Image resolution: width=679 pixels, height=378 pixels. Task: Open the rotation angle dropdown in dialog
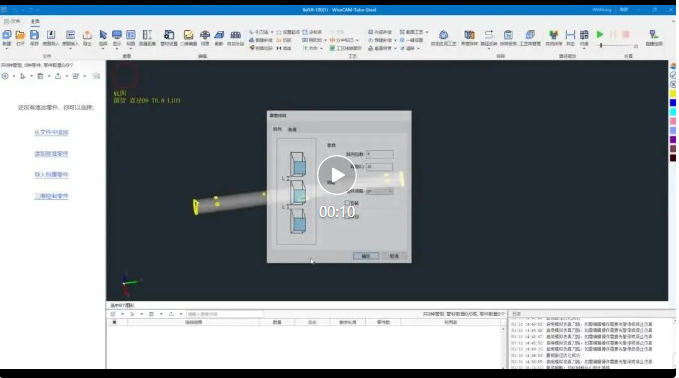coord(379,191)
